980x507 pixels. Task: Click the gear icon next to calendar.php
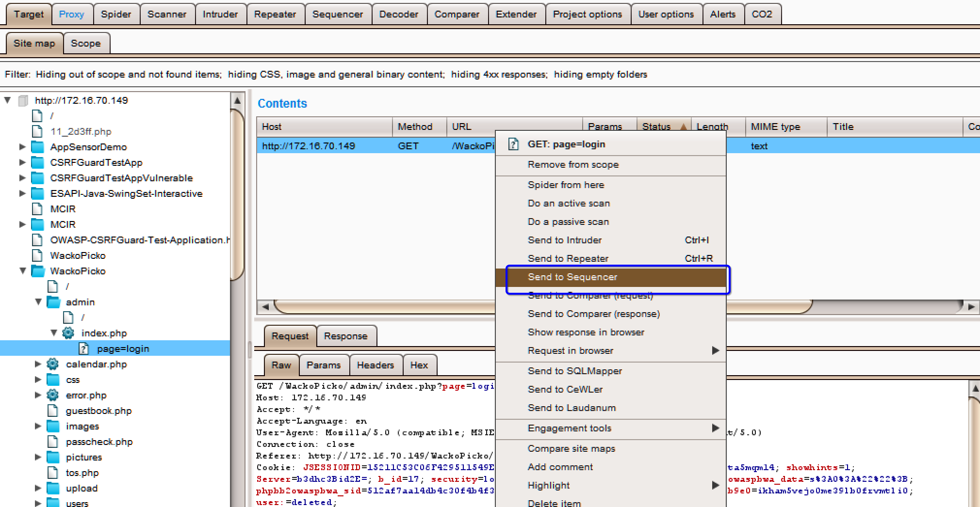(52, 364)
